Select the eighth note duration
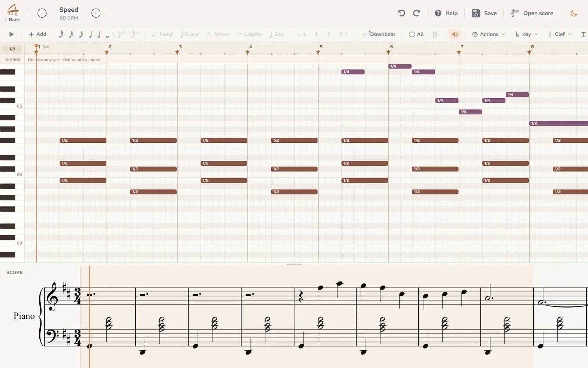This screenshot has width=588, height=368. (81, 34)
